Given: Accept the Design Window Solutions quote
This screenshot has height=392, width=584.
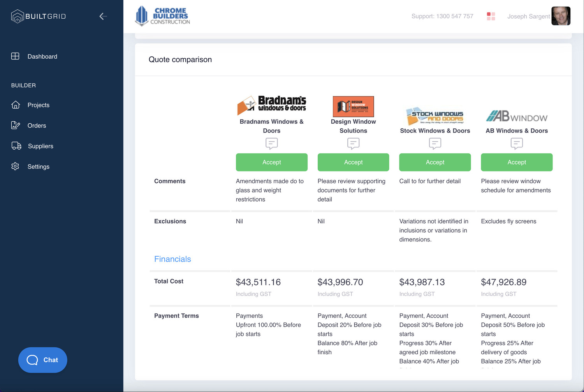Looking at the screenshot, I should (x=353, y=162).
